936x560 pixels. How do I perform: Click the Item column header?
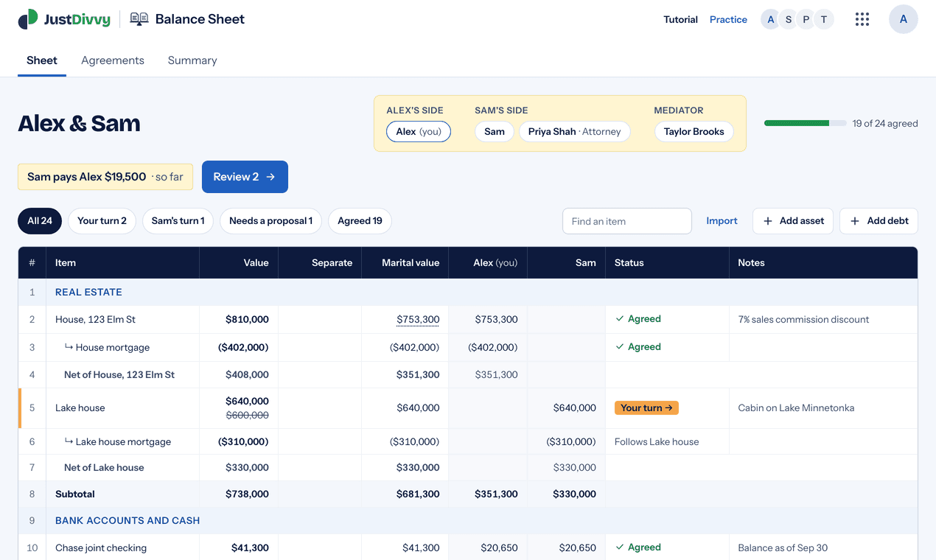pyautogui.click(x=122, y=262)
